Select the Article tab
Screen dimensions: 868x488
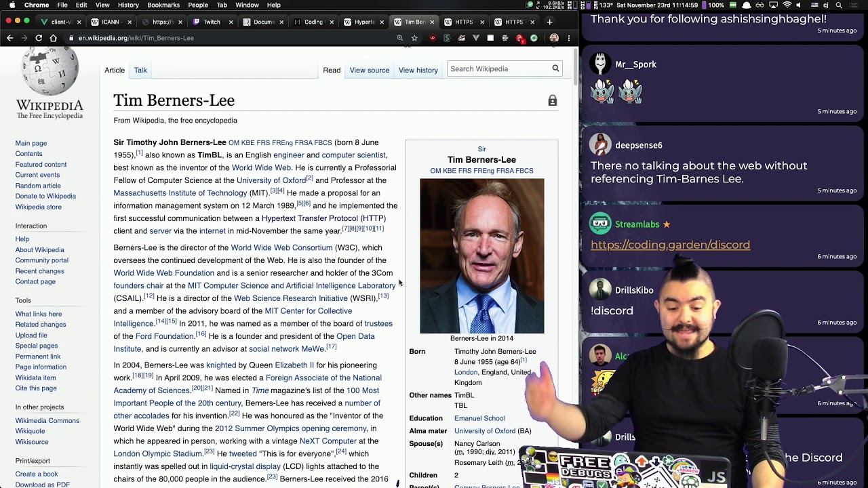(x=115, y=70)
